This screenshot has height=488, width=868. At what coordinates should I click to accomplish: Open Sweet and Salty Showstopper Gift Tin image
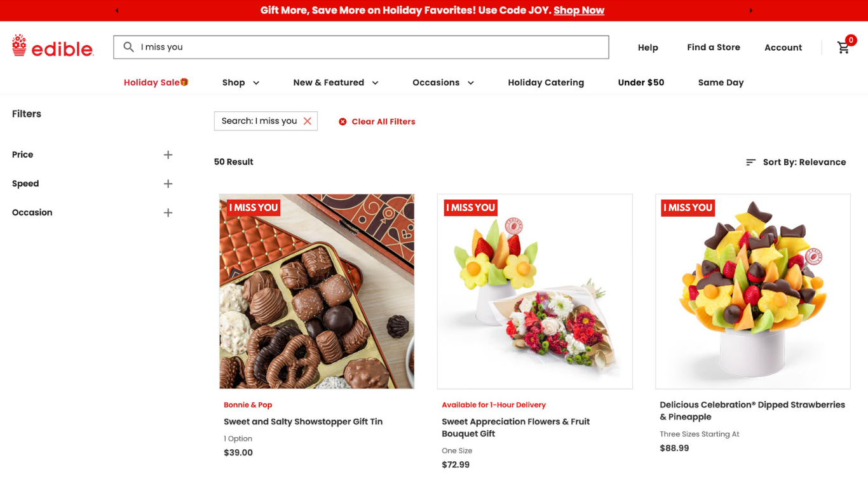(317, 291)
